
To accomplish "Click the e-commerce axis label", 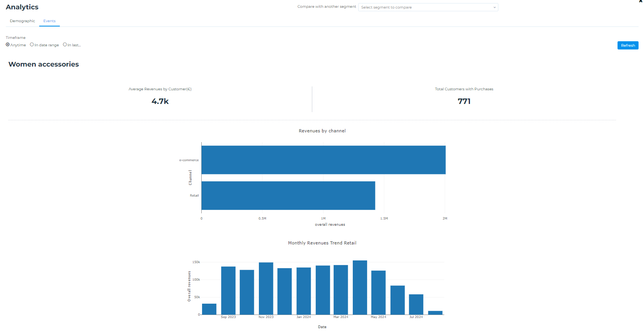I will [x=189, y=160].
